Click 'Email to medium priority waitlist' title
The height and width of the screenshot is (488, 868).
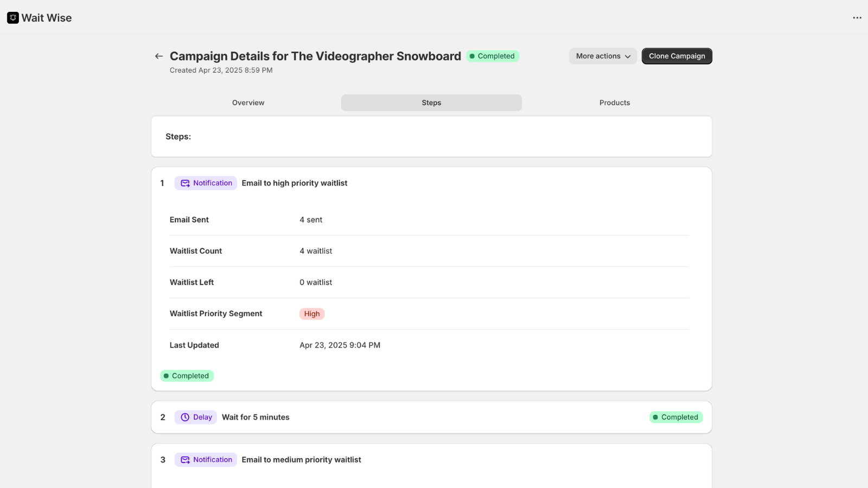pyautogui.click(x=301, y=460)
